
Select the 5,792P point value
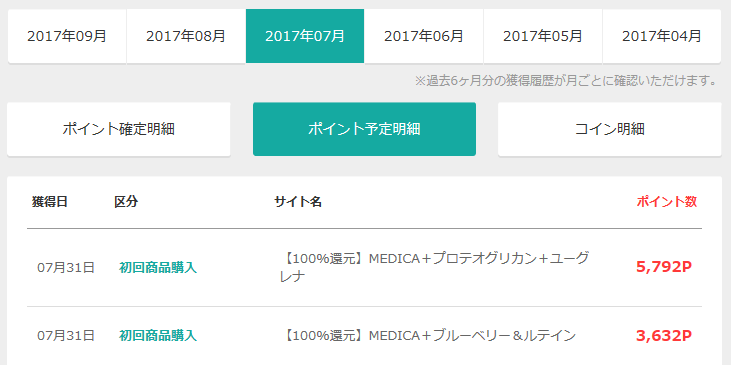[664, 267]
